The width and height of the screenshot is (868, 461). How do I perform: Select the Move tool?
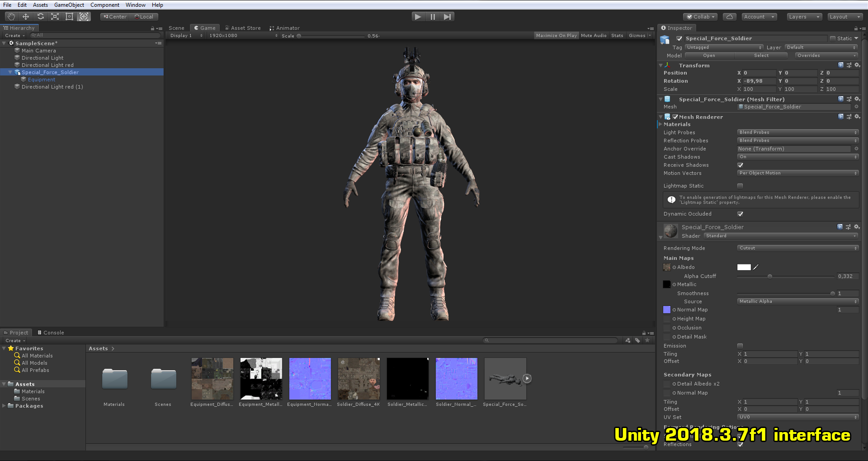point(25,16)
